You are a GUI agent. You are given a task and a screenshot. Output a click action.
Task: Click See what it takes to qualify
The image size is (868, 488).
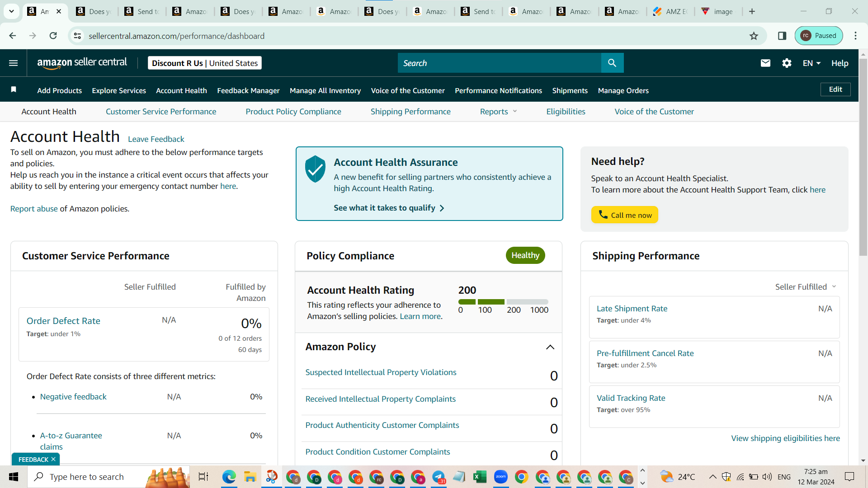click(389, 208)
